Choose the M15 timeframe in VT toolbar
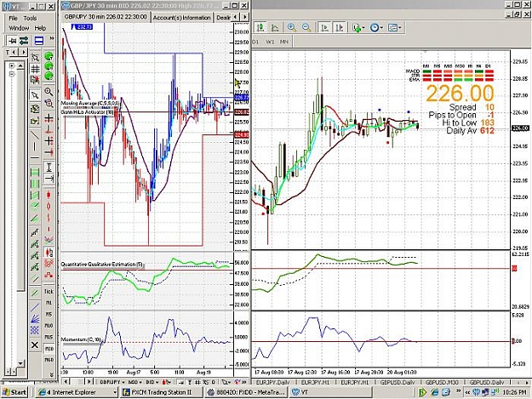 pos(49,337)
